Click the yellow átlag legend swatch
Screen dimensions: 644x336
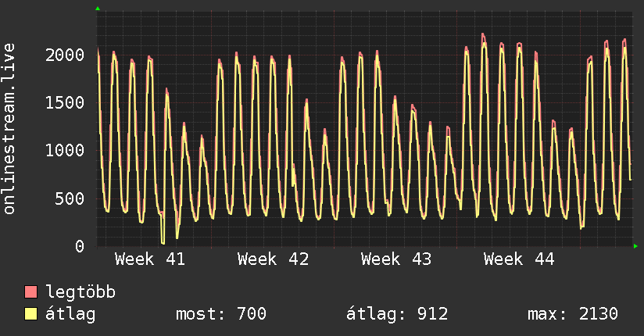(30, 314)
